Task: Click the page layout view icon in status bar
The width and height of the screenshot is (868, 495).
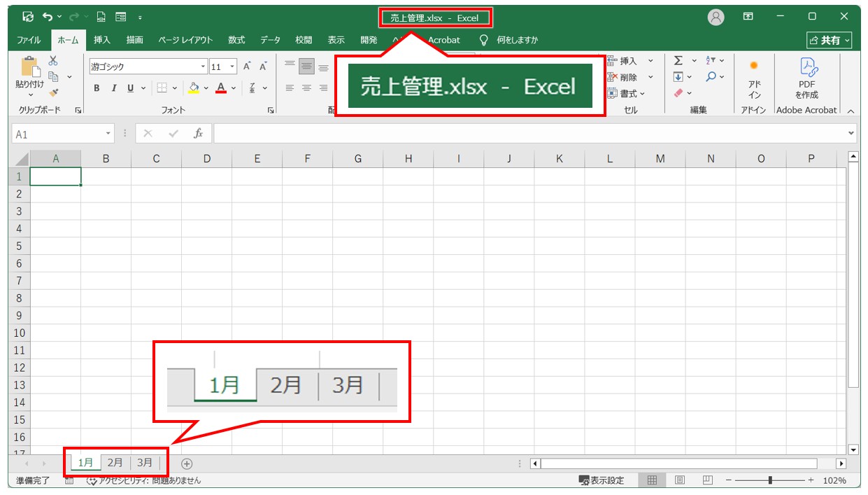Action: tap(679, 480)
